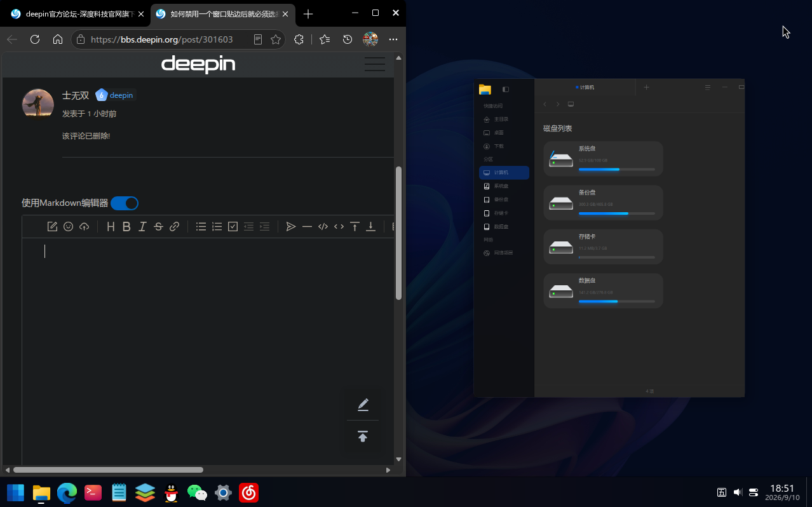
Task: Click the edit pencil icon in editor toolbar
Action: (x=53, y=227)
